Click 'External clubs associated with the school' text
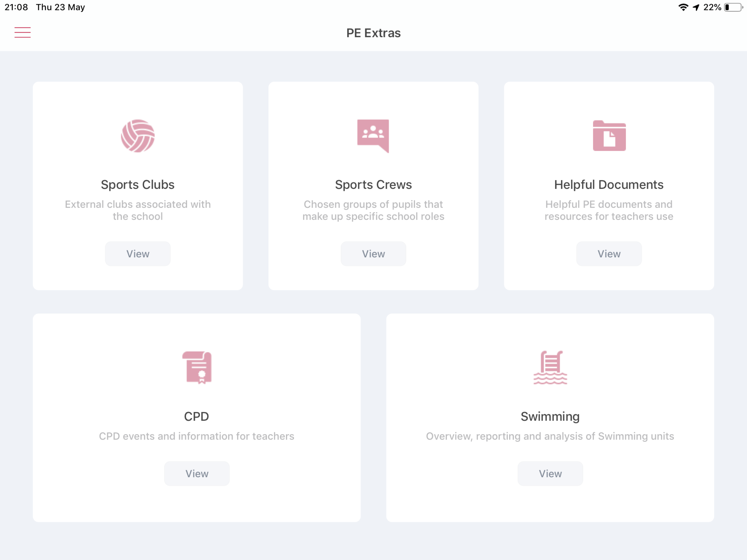The width and height of the screenshot is (747, 560). pyautogui.click(x=138, y=210)
